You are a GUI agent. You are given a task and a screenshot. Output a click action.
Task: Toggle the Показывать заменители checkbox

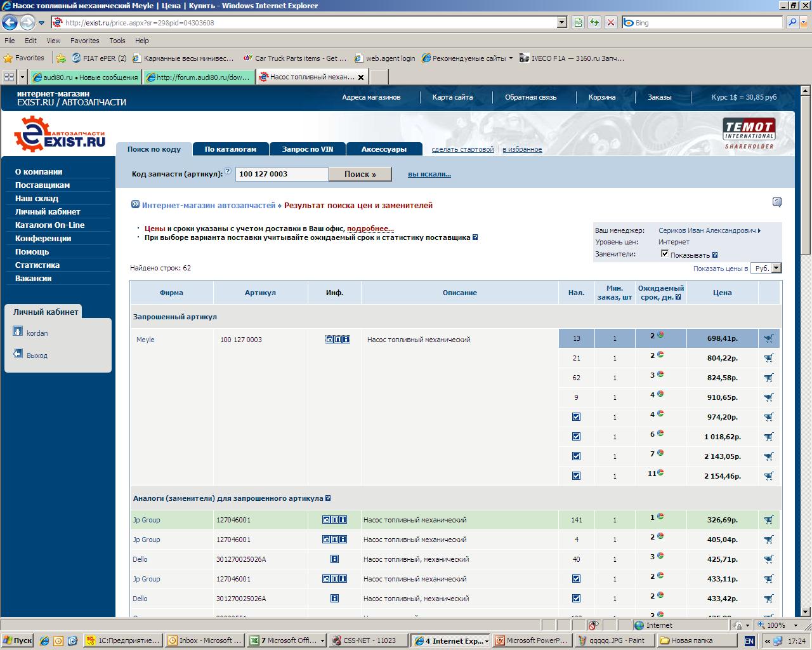tap(665, 254)
